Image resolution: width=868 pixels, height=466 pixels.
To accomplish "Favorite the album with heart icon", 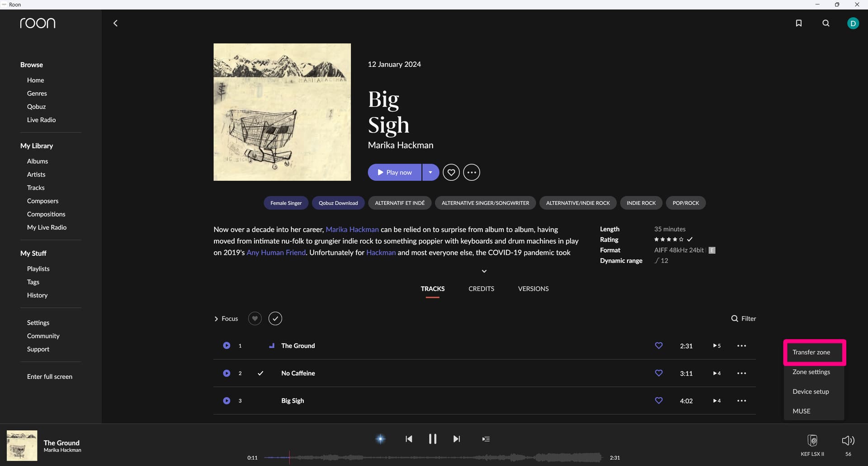I will click(451, 172).
